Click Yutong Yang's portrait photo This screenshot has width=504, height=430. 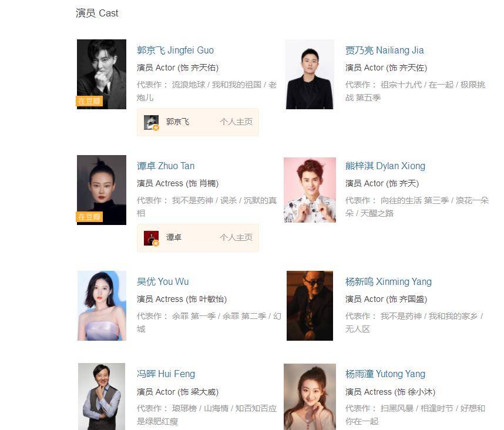[x=310, y=397]
